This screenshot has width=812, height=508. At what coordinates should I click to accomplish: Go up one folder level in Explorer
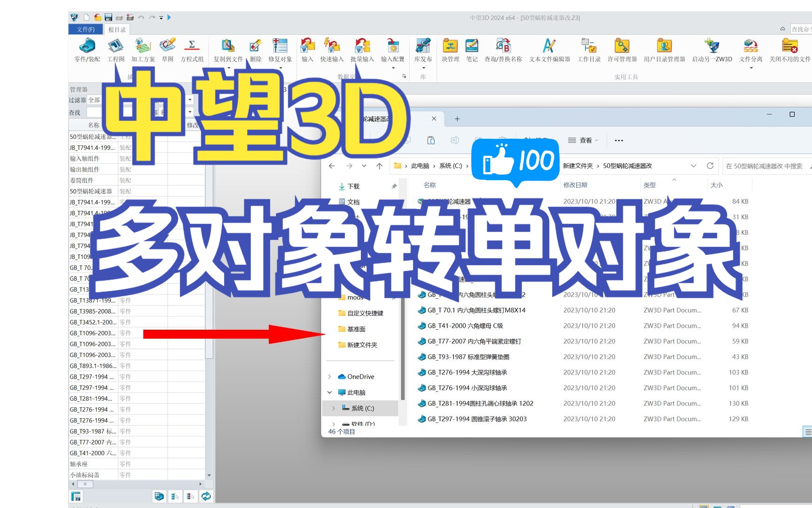(380, 166)
